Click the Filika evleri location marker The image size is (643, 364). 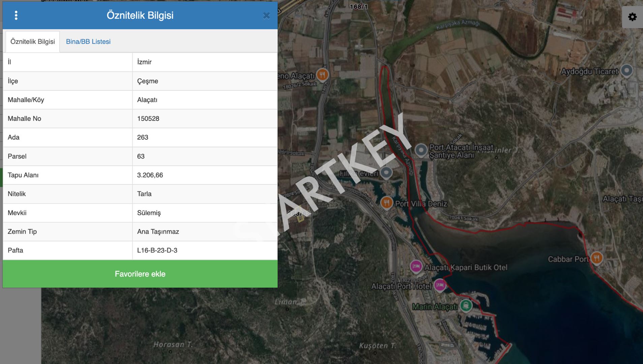click(x=386, y=173)
